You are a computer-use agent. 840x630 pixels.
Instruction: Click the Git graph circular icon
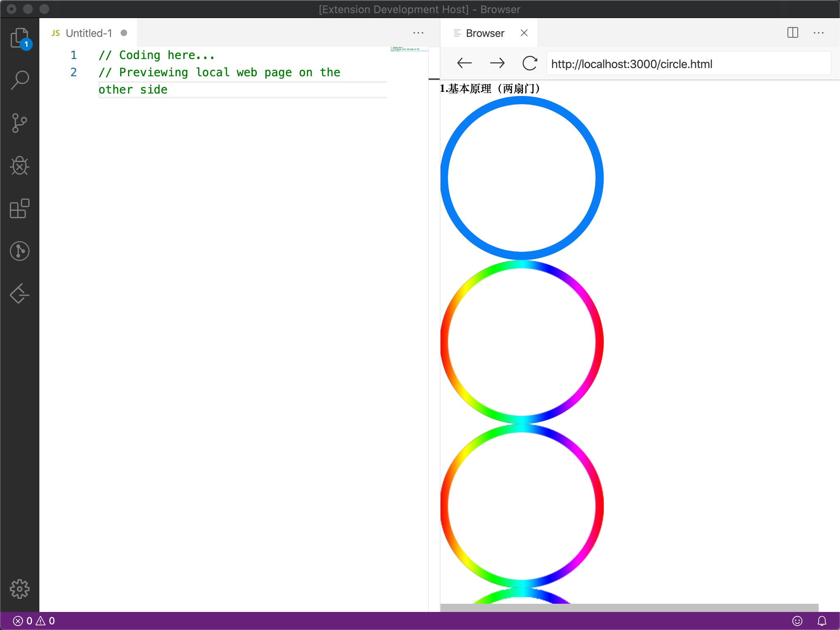19,251
